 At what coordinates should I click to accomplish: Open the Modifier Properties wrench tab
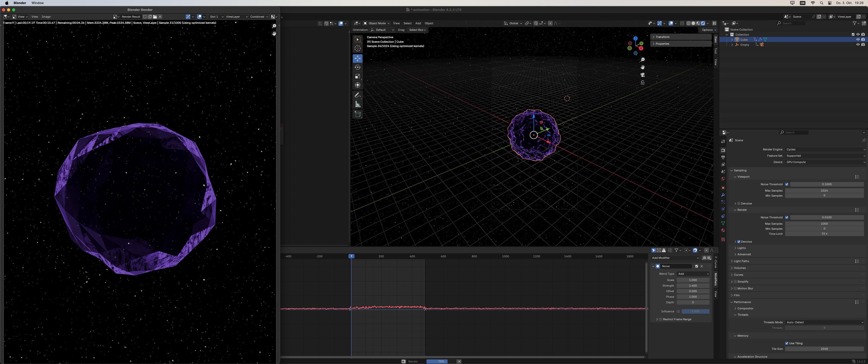[723, 195]
